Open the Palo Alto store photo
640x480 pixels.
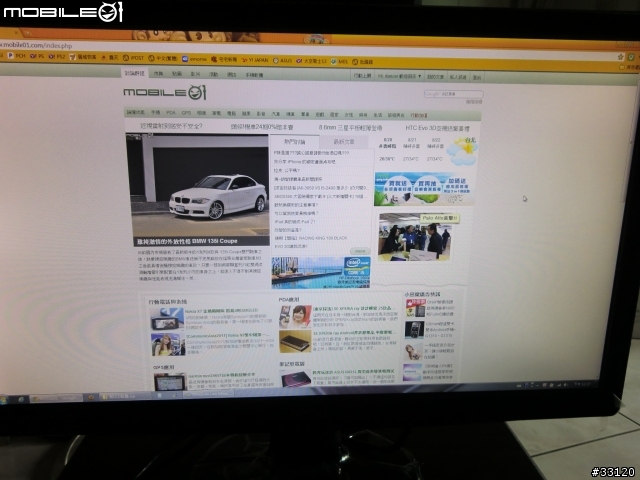pyautogui.click(x=415, y=237)
